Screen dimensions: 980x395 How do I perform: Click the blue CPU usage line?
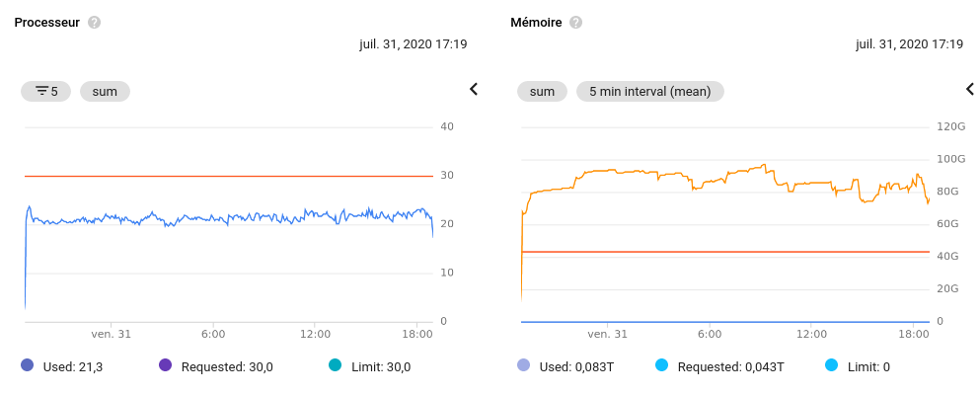click(197, 219)
